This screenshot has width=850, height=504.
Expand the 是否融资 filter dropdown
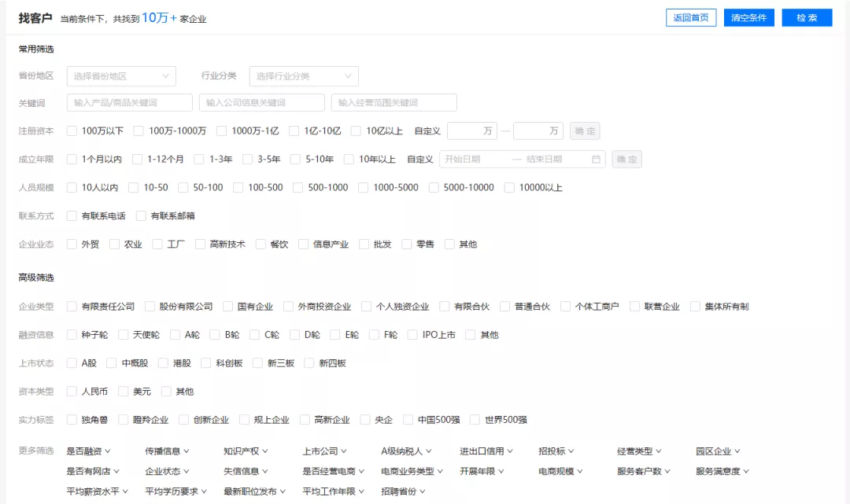pos(88,451)
